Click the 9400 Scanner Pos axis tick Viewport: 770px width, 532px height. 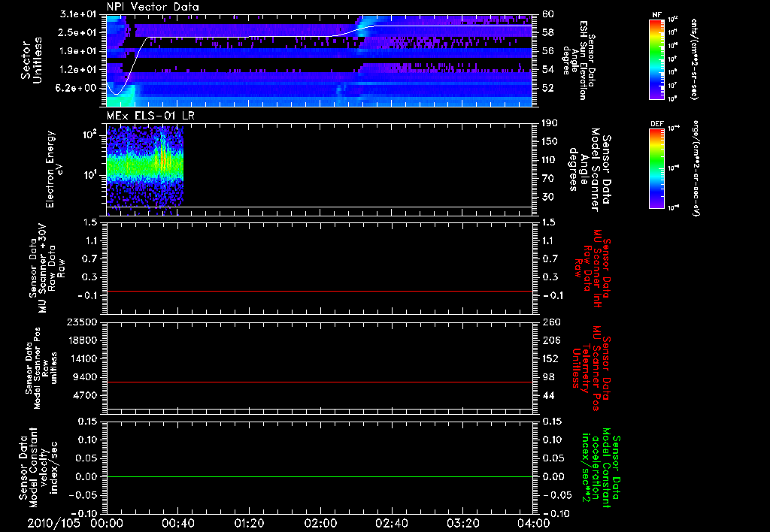tap(84, 377)
